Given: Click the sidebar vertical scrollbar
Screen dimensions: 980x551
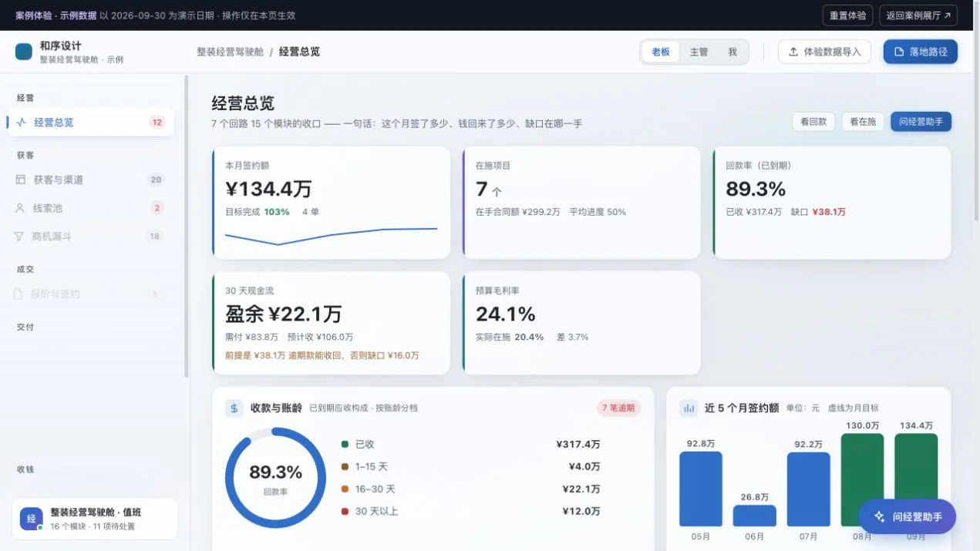Looking at the screenshot, I should (x=186, y=226).
